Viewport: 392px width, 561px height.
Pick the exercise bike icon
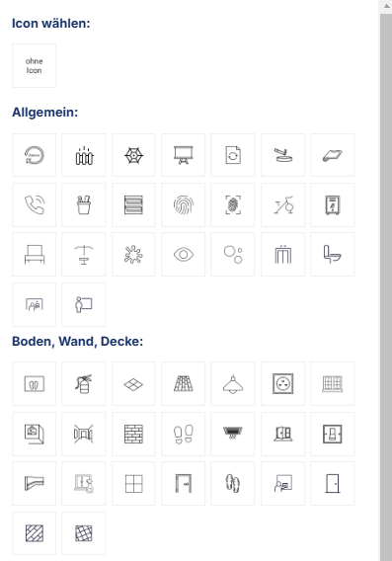click(x=283, y=205)
